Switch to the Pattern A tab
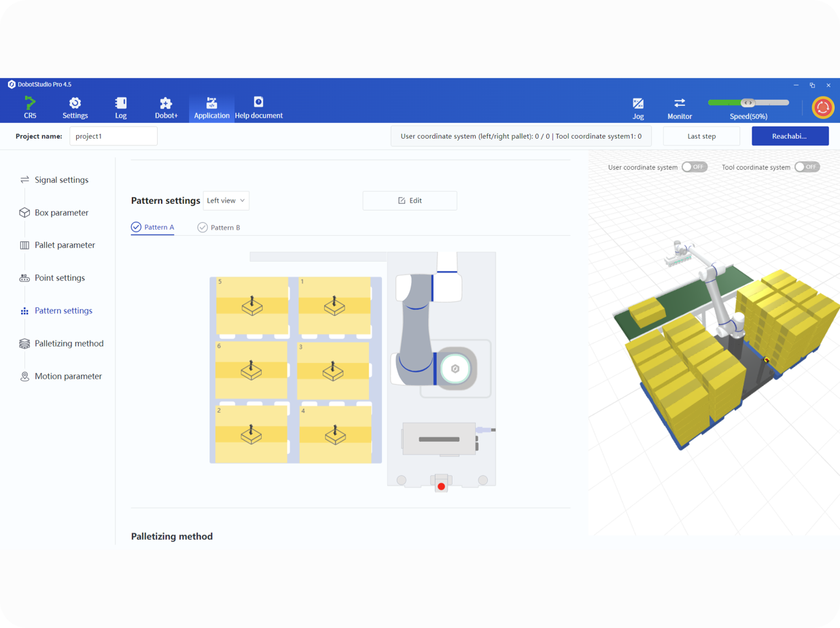Screen dimensions: 840x628 tap(153, 228)
